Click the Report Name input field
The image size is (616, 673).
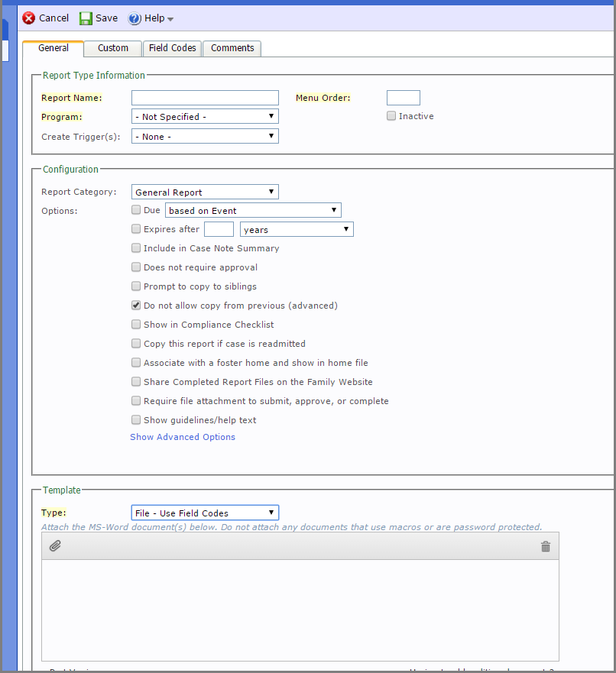point(205,98)
